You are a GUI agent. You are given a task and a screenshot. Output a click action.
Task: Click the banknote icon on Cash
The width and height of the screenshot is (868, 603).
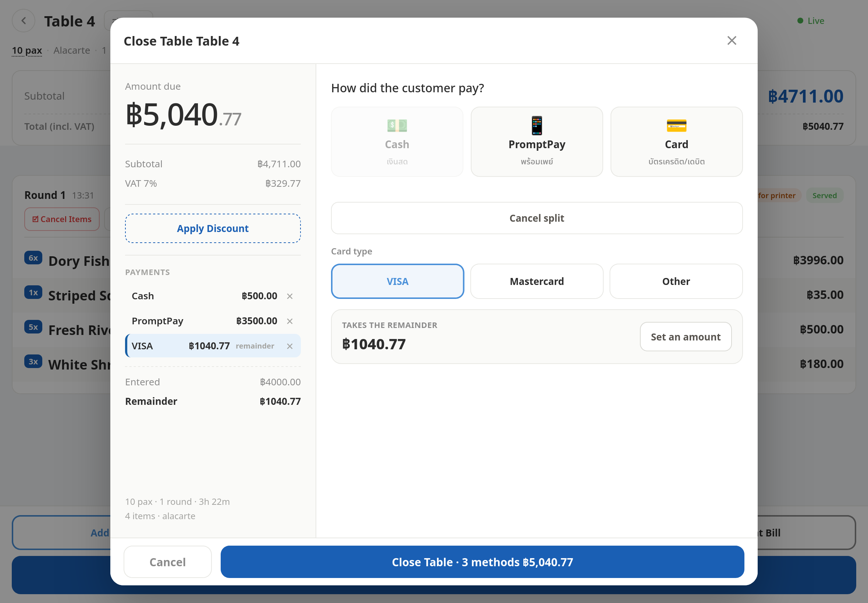[x=397, y=125]
